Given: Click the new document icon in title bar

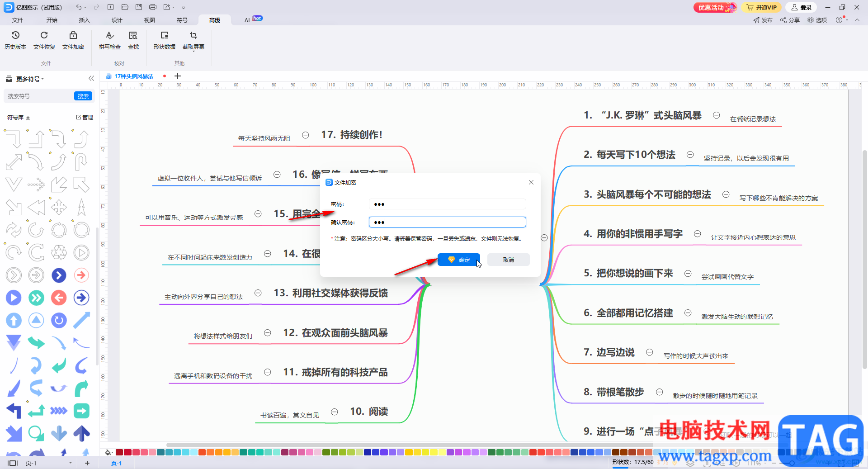Looking at the screenshot, I should [110, 7].
